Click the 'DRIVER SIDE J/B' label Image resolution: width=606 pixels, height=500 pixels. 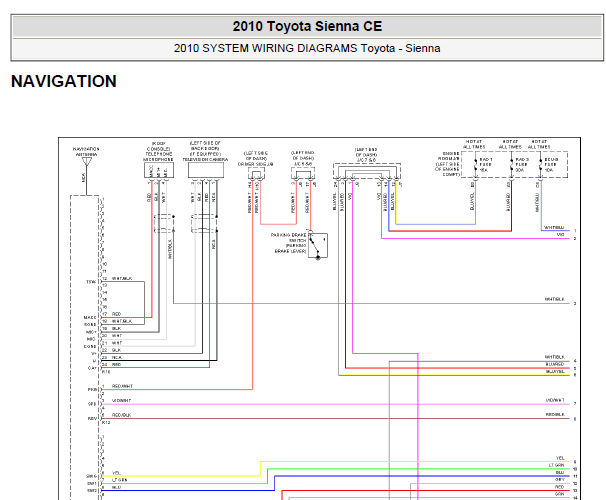point(255,164)
